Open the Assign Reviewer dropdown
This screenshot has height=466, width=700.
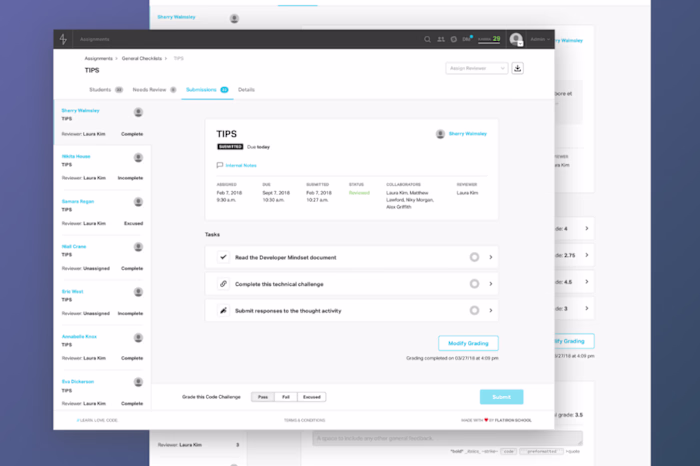coord(476,68)
